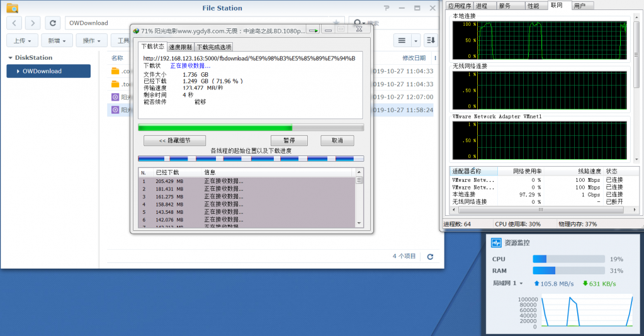Open the 上传 upload dropdown
The height and width of the screenshot is (336, 644).
[22, 41]
